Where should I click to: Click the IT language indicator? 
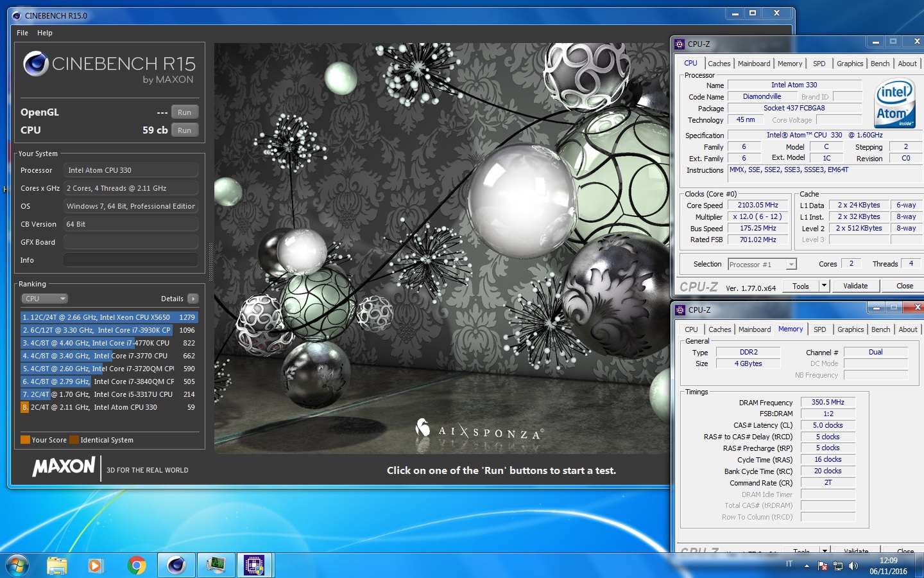(789, 564)
